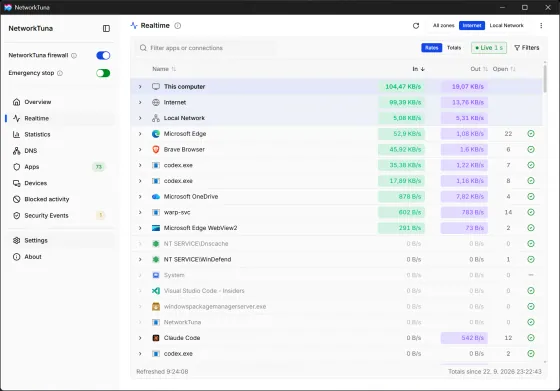560x391 pixels.
Task: Toggle the Emergency stop switch
Action: pyautogui.click(x=103, y=73)
